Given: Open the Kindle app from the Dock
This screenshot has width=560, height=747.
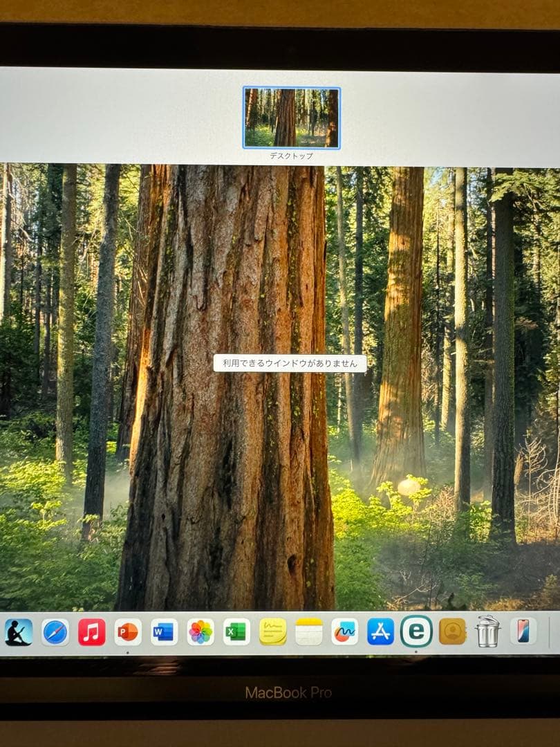Looking at the screenshot, I should [x=19, y=632].
